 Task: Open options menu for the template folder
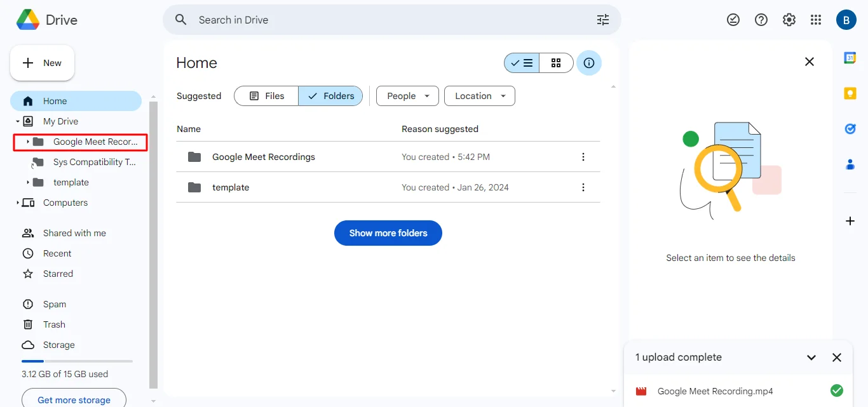(583, 187)
